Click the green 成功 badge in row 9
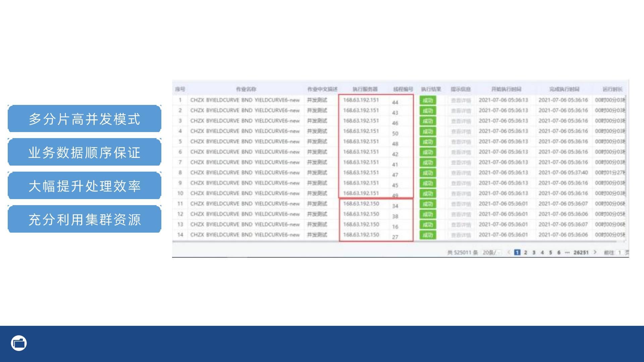 (x=428, y=183)
